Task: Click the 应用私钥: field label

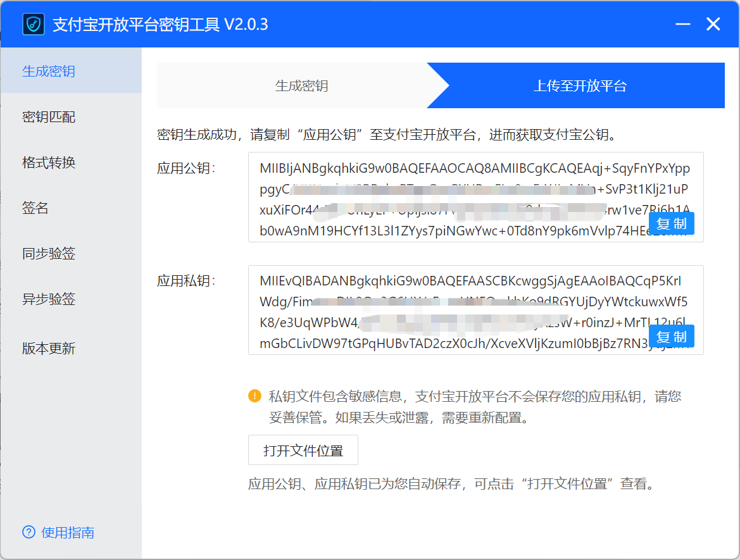Action: (186, 281)
